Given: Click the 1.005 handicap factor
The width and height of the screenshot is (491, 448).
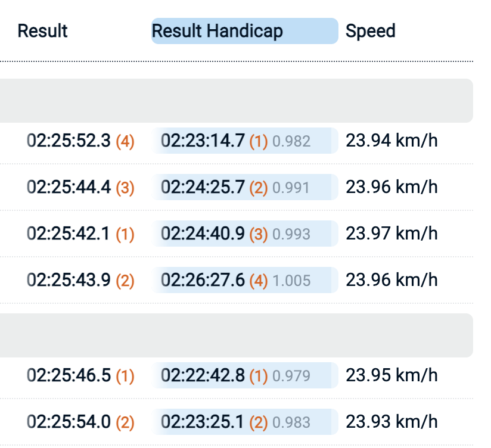Looking at the screenshot, I should 291,280.
